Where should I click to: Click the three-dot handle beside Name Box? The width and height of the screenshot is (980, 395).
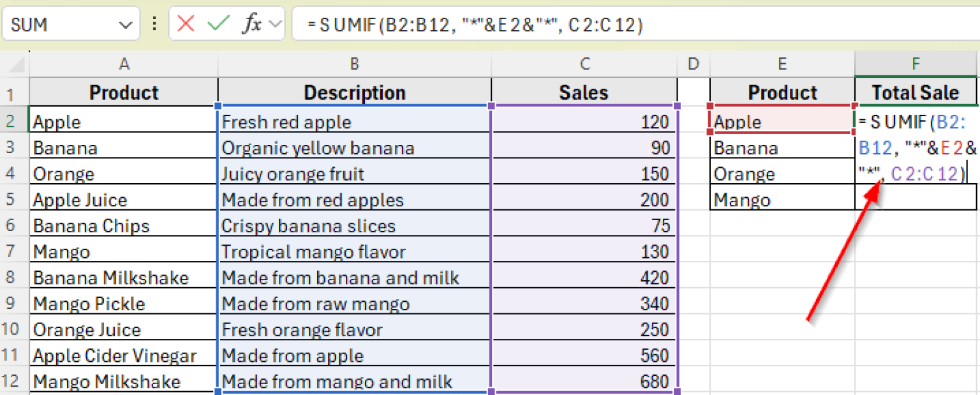(x=154, y=25)
